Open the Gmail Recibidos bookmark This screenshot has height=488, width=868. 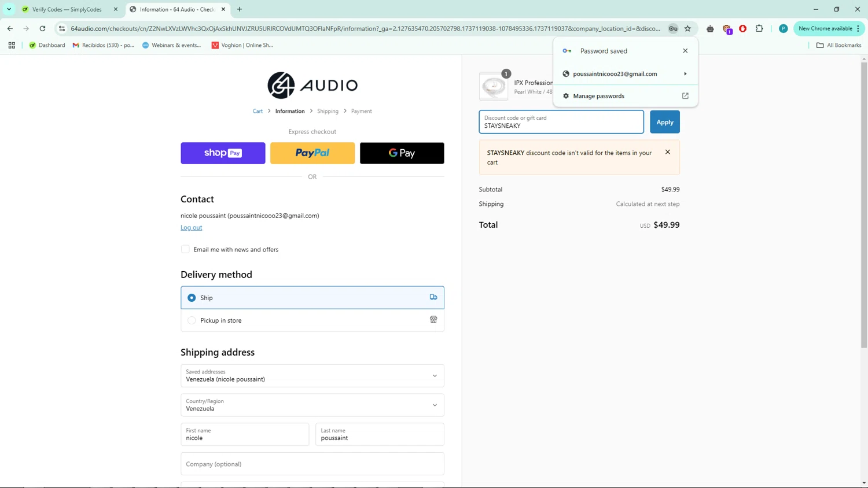104,45
